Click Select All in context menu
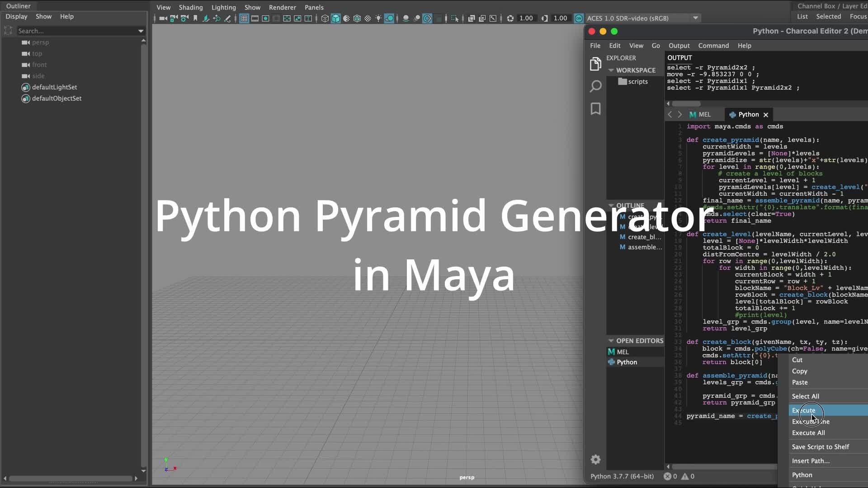Image resolution: width=868 pixels, height=488 pixels. (805, 396)
